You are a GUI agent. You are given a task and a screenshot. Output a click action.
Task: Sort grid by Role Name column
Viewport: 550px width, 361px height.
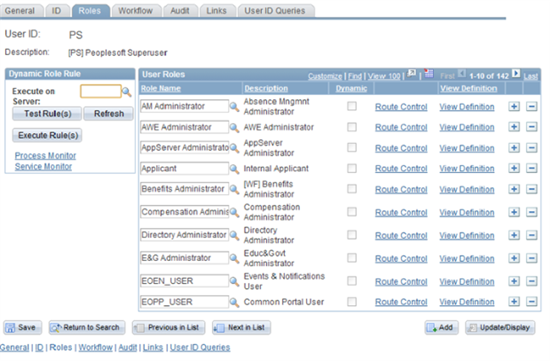(161, 89)
